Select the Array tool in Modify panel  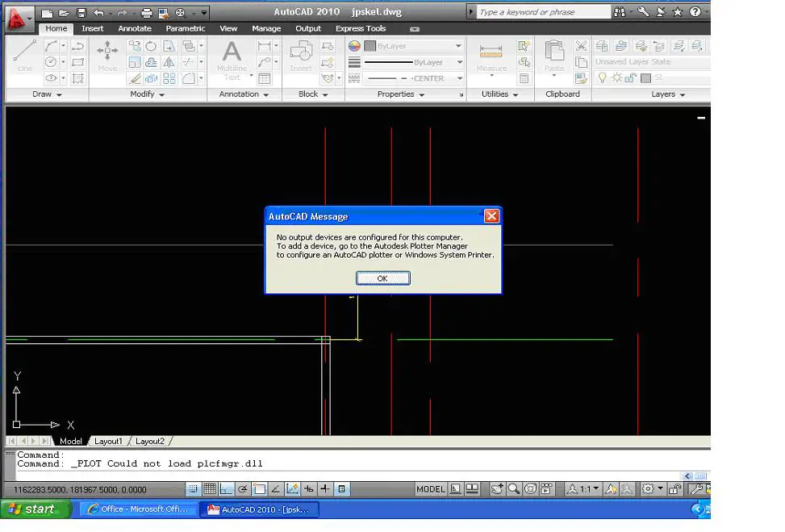pyautogui.click(x=169, y=78)
